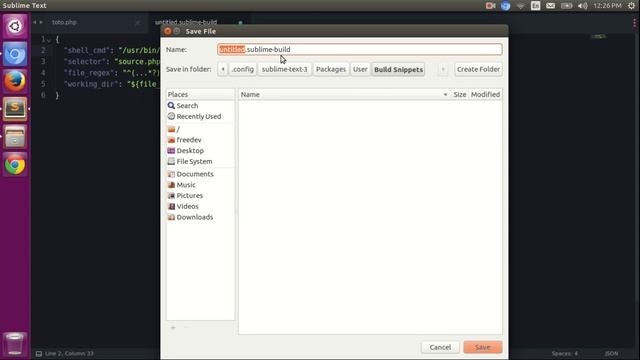Open Videos bookmark in Places
This screenshot has width=640, height=360.
point(184,206)
